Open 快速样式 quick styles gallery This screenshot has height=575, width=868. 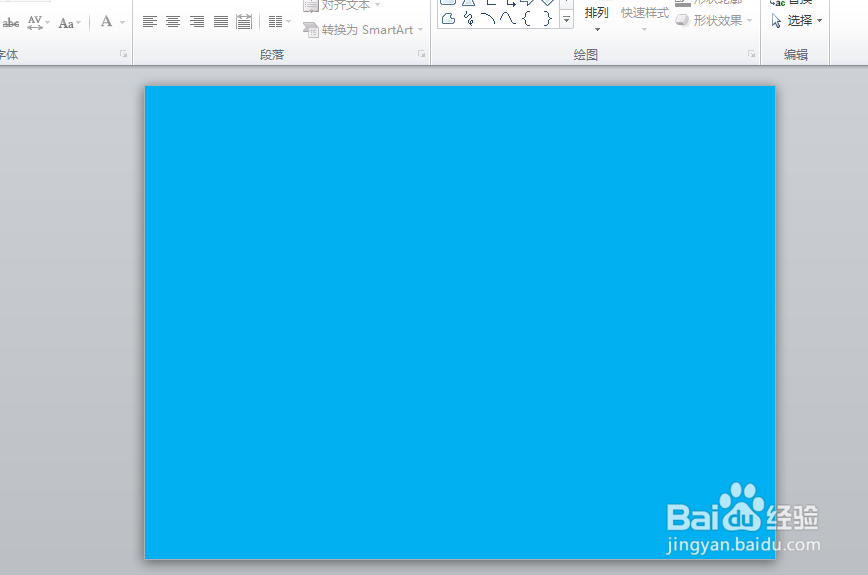[x=644, y=17]
